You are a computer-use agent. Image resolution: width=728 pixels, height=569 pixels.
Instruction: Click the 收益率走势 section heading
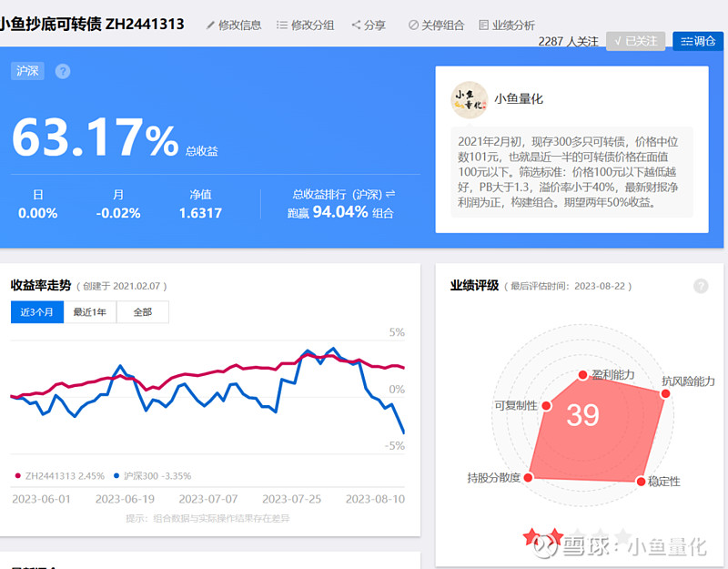pos(41,286)
